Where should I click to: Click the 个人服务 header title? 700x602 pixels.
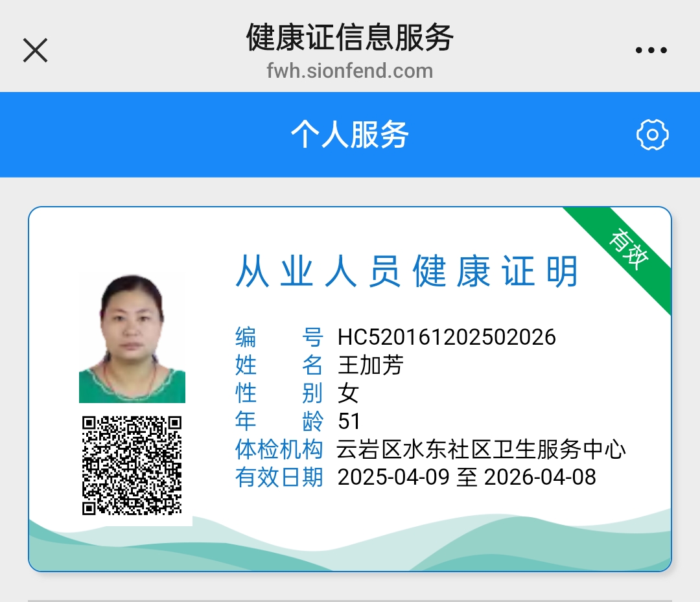tap(349, 135)
